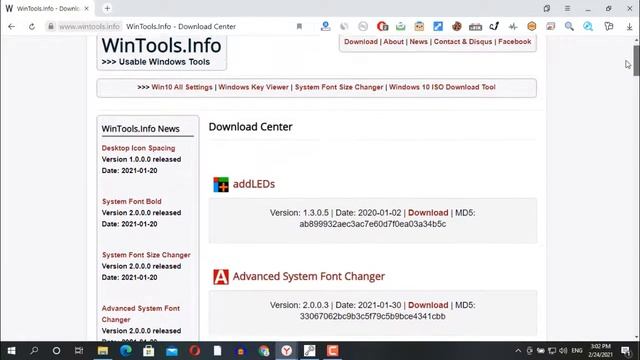Open taskbar search magnifier
This screenshot has width=640, height=360.
click(x=34, y=351)
